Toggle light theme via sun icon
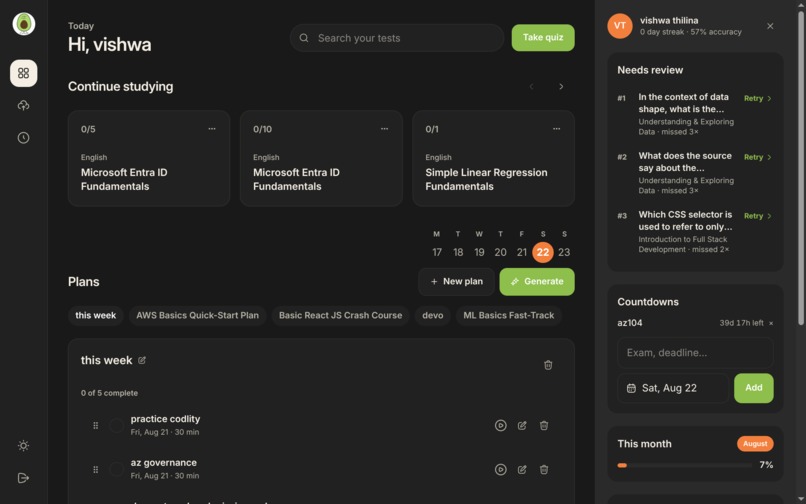 [24, 445]
